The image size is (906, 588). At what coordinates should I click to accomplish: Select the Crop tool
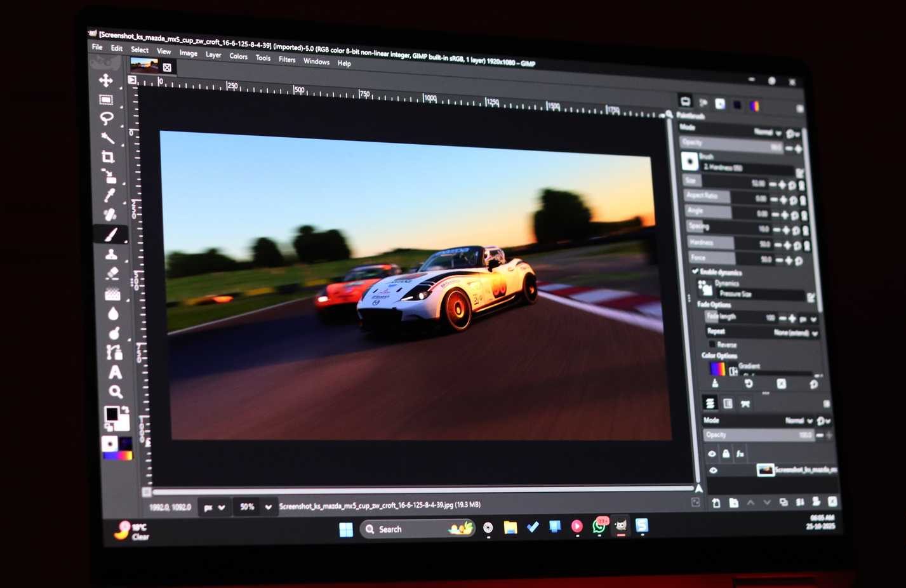coord(108,156)
